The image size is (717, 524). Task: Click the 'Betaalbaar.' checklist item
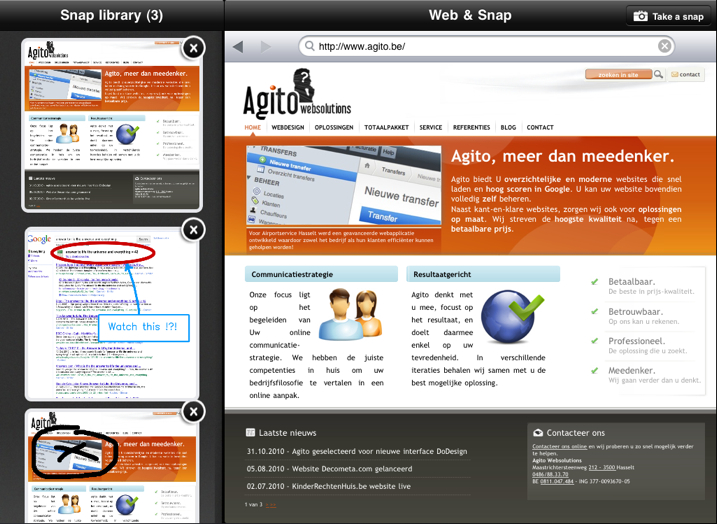coord(631,282)
